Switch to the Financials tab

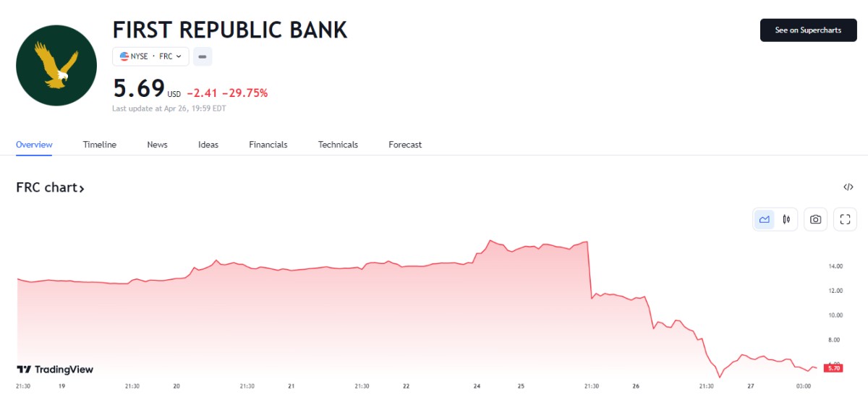268,145
